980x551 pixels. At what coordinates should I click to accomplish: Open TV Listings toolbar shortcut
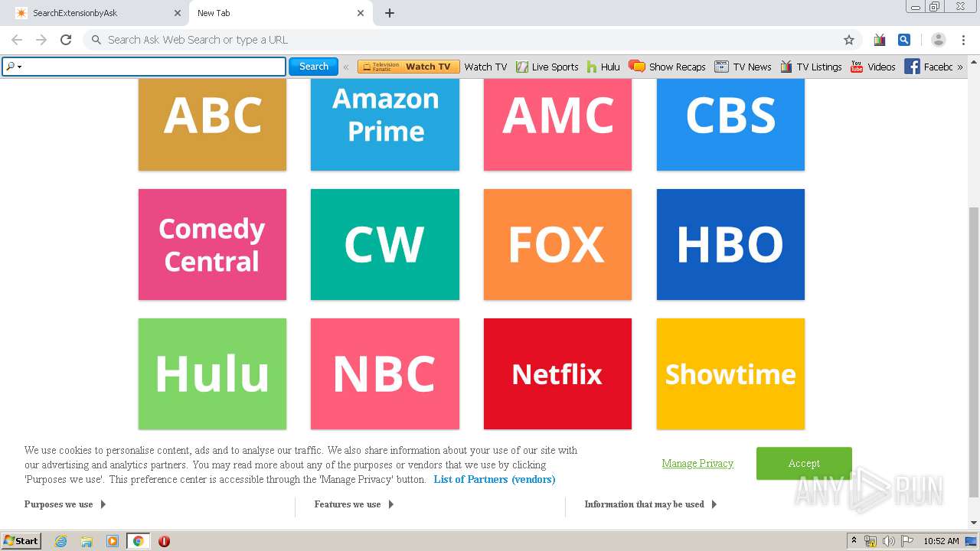pos(811,67)
